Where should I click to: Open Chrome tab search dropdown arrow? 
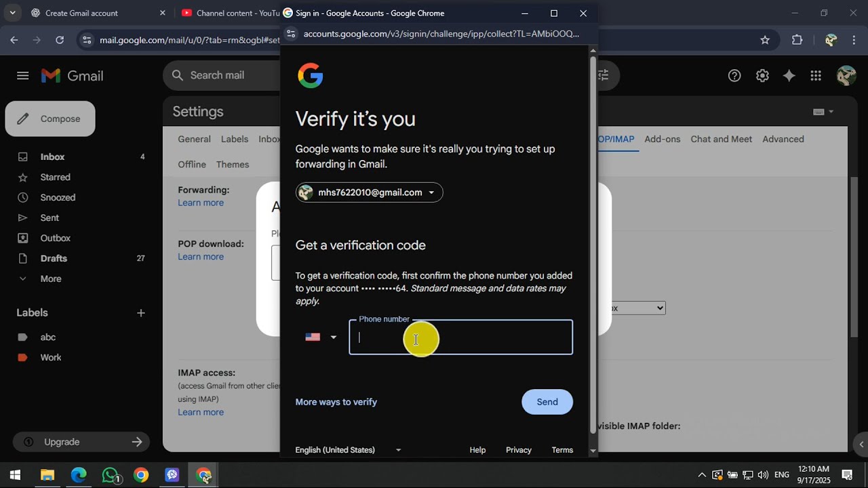(x=12, y=13)
